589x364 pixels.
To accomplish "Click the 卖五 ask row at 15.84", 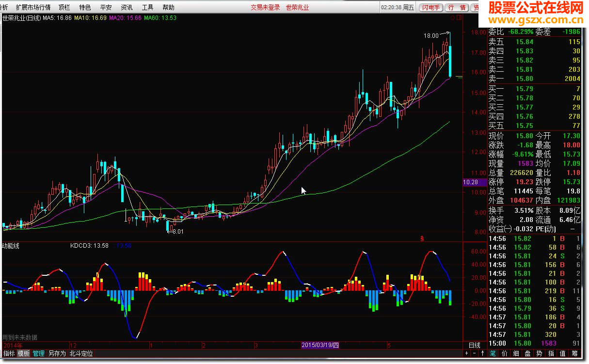I will (534, 42).
